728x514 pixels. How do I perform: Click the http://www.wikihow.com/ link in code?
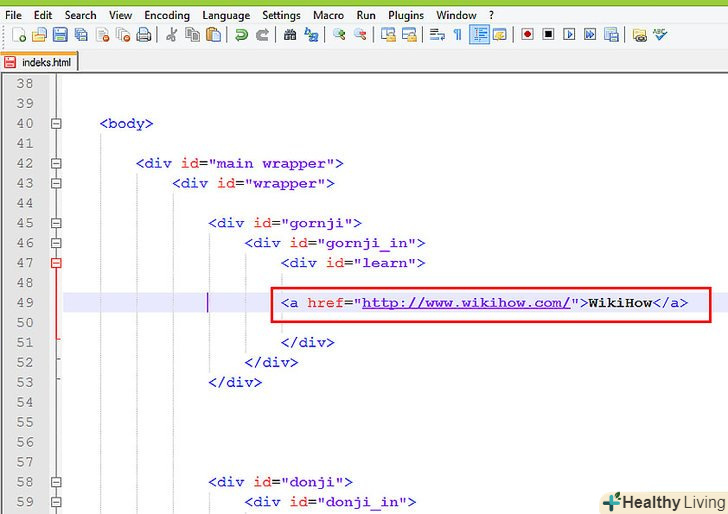point(466,302)
